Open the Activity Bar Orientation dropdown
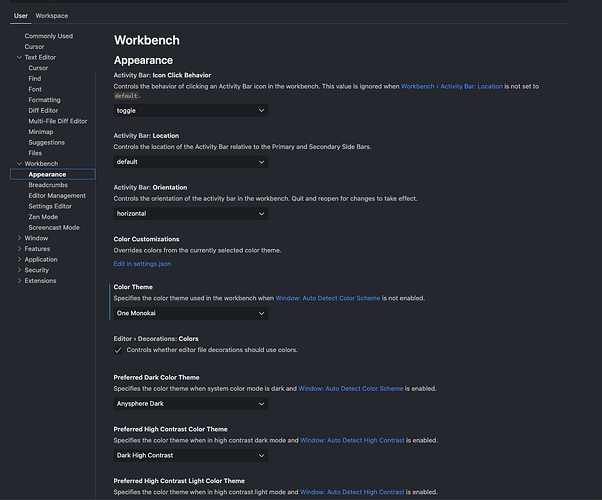 191,213
